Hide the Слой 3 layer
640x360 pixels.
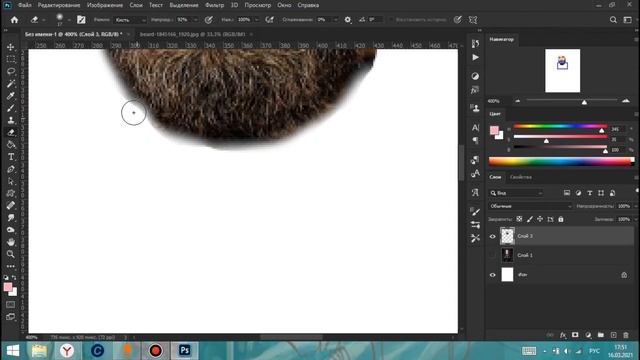pyautogui.click(x=493, y=236)
